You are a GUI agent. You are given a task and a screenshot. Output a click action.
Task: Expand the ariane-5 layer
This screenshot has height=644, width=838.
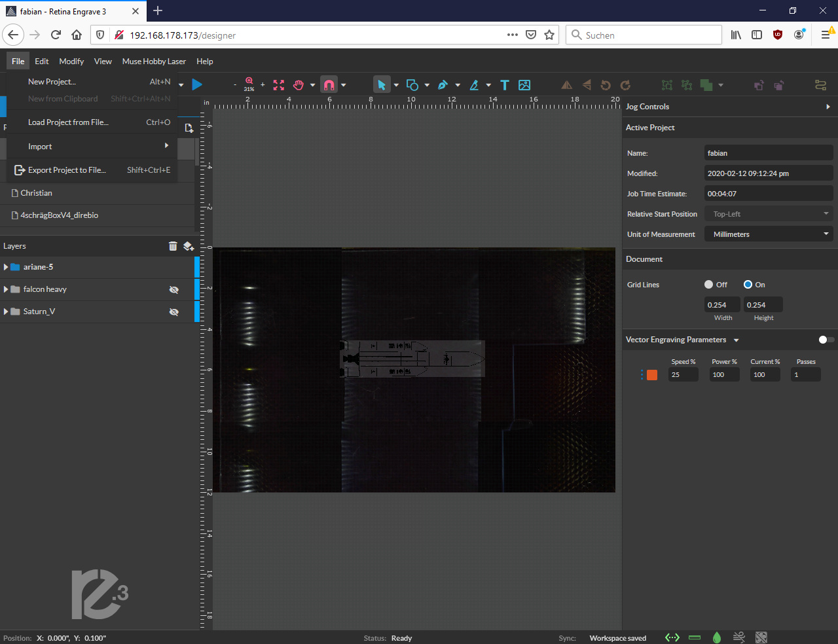(x=6, y=267)
